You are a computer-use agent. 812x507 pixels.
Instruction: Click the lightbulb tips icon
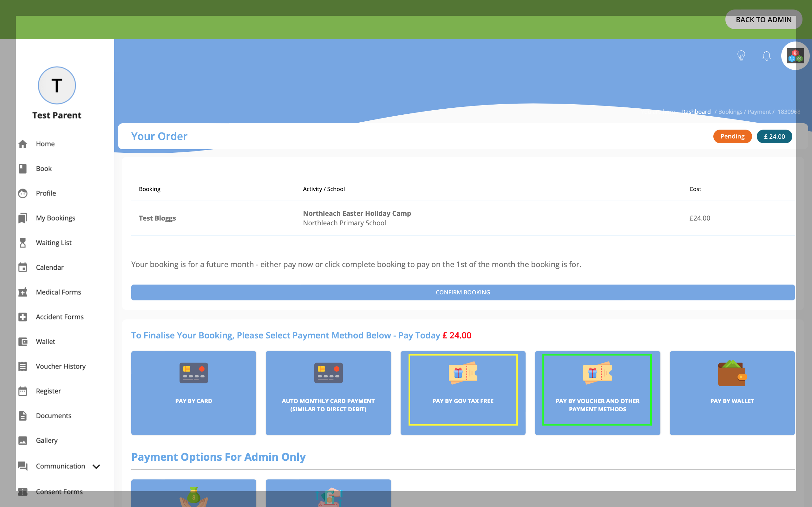click(x=741, y=56)
